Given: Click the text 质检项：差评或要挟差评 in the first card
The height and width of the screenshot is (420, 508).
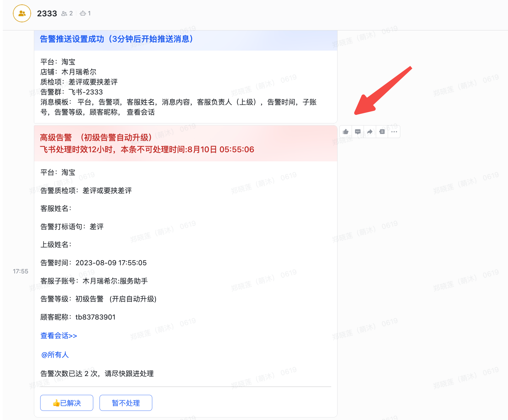Looking at the screenshot, I should (79, 82).
